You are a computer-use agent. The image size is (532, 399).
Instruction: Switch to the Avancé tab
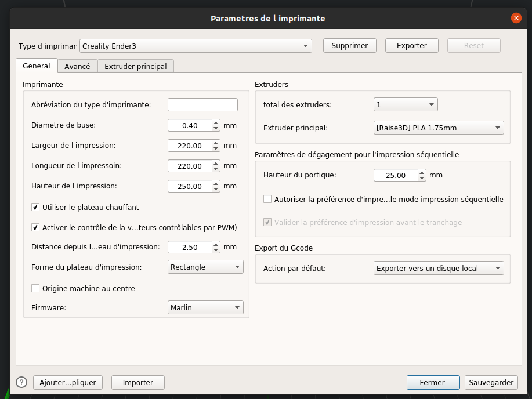point(77,66)
